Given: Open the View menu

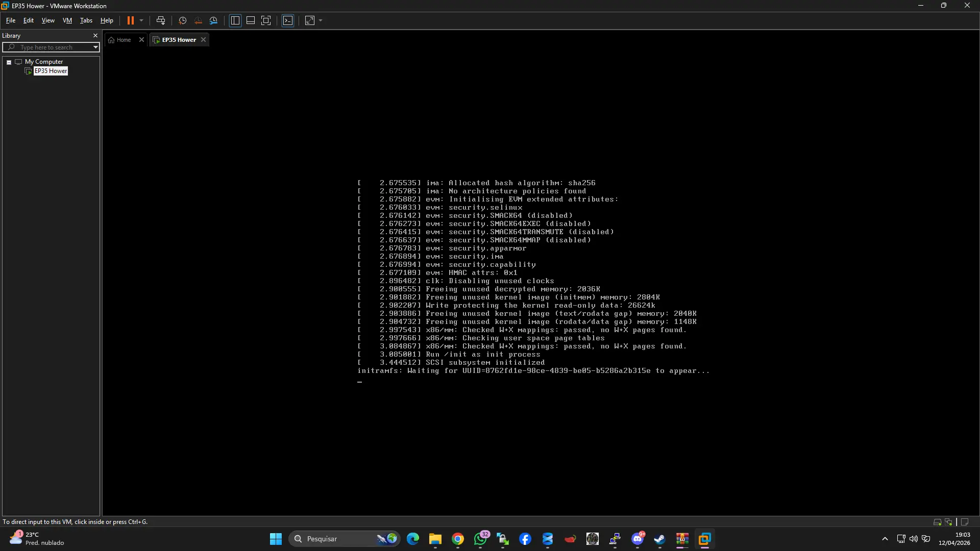Looking at the screenshot, I should pos(48,20).
